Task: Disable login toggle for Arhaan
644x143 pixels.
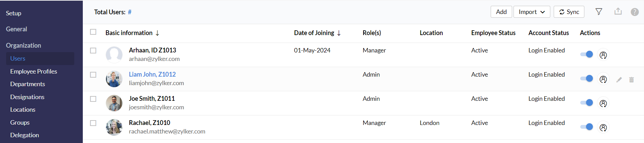Action: [587, 54]
